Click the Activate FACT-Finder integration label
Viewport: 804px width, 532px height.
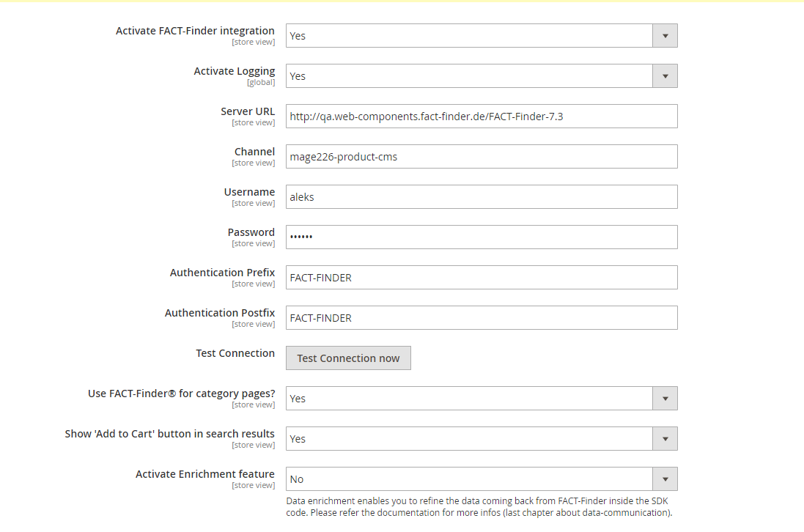point(196,31)
